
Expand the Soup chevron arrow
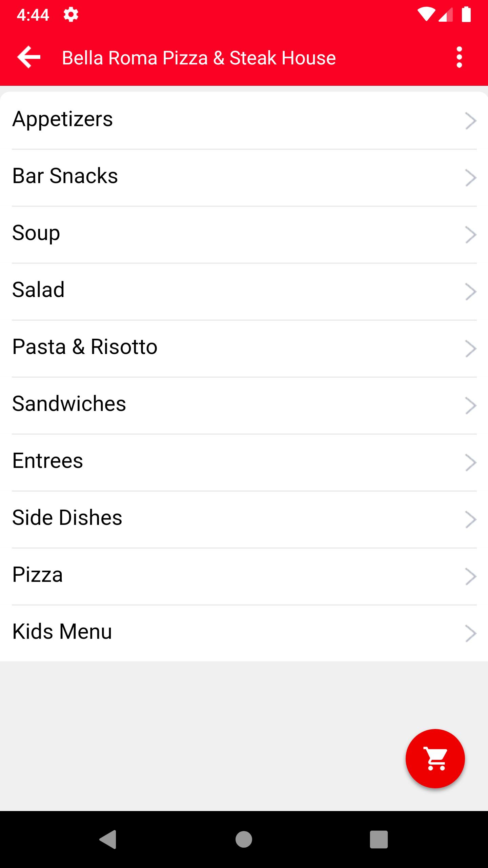point(471,235)
